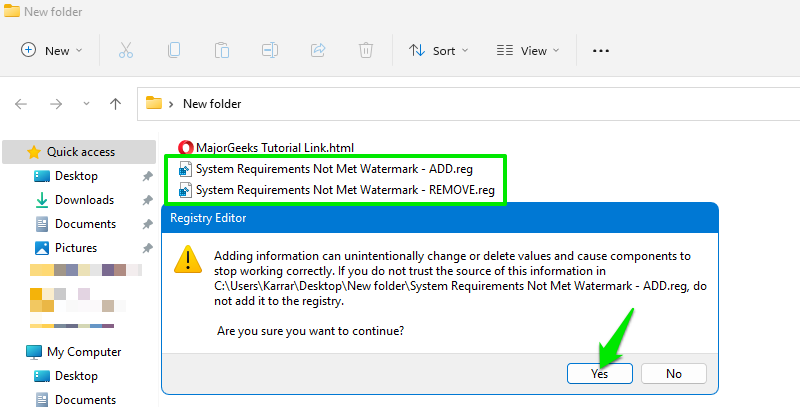Image resolution: width=800 pixels, height=407 pixels.
Task: Open pinned Documents under Quick access
Action: pyautogui.click(x=85, y=224)
